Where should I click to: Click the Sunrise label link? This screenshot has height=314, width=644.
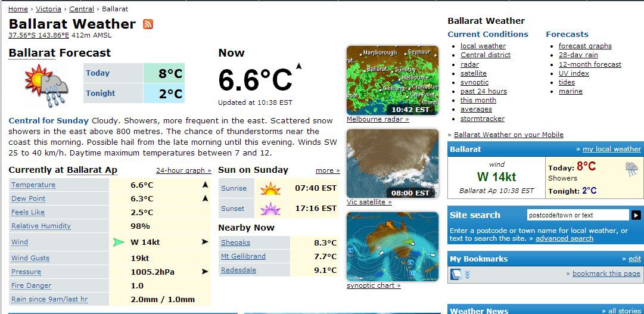234,189
